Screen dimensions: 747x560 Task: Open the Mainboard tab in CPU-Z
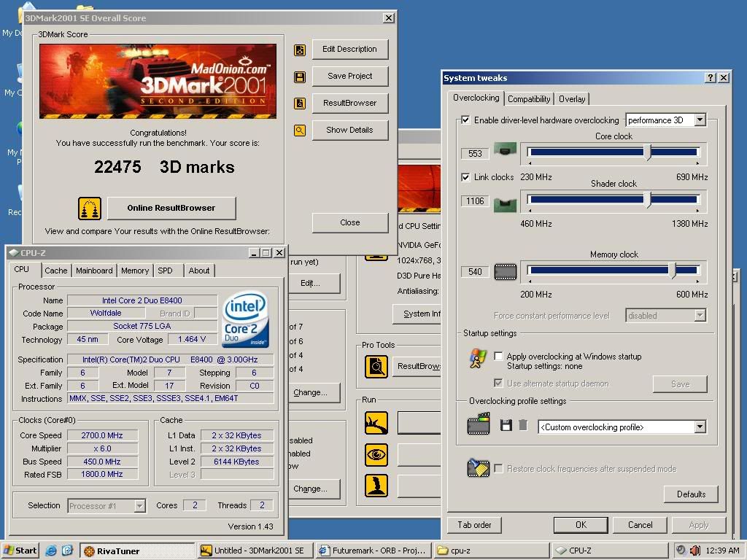tap(94, 271)
